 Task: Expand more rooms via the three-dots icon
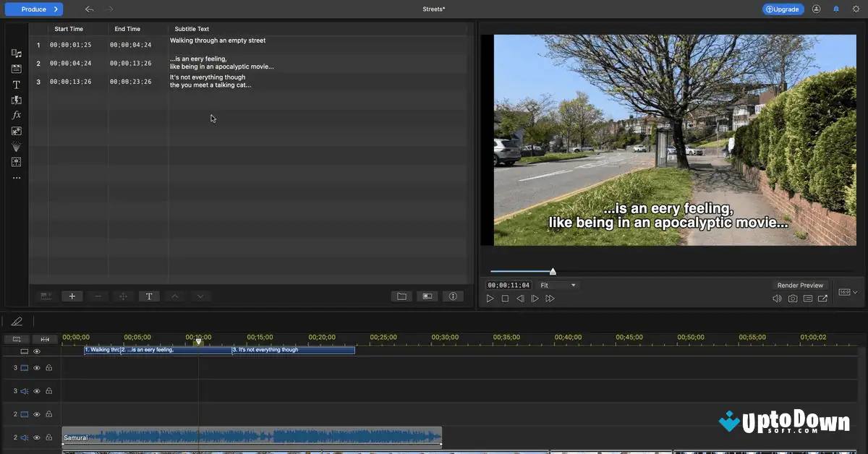click(x=16, y=178)
